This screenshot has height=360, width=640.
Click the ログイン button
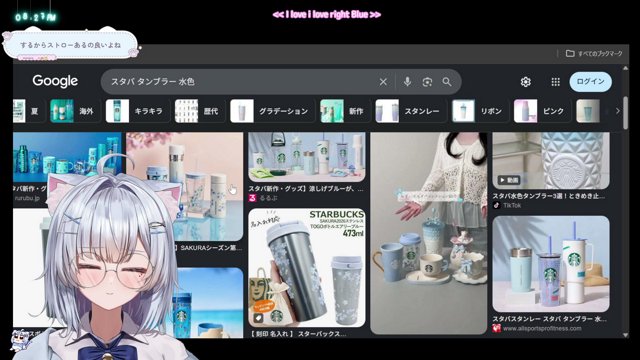590,82
